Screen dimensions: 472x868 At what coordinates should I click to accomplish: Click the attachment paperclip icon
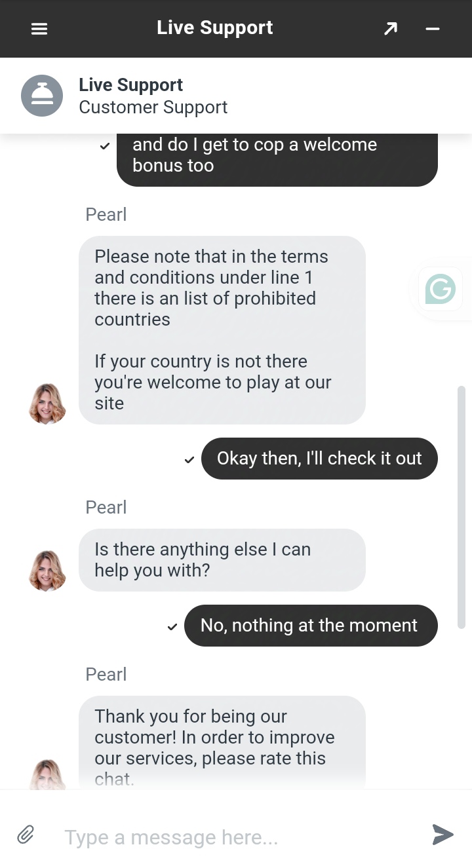(25, 835)
